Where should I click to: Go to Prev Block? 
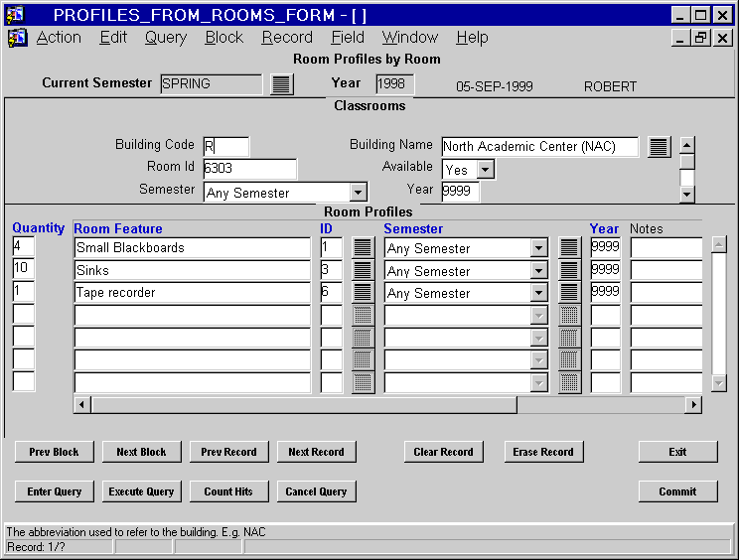[x=55, y=452]
